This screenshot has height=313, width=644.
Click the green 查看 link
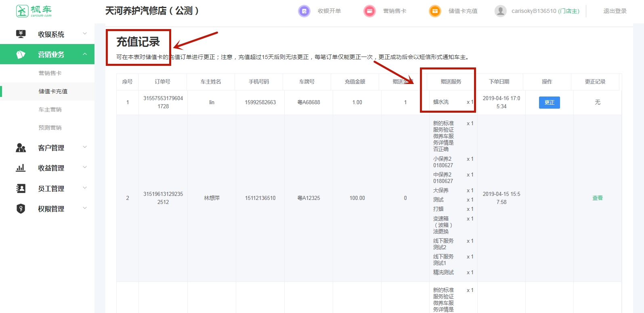pyautogui.click(x=597, y=198)
